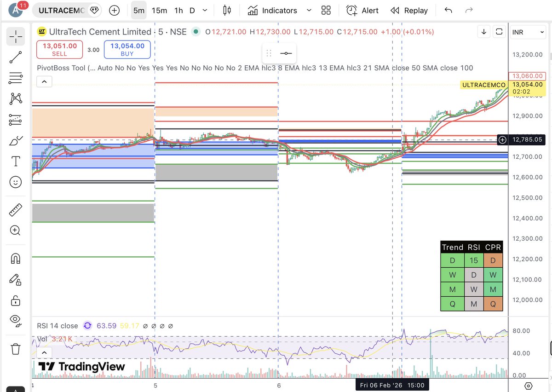Open time axis settings gear icon
The width and height of the screenshot is (552, 392).
point(529,386)
